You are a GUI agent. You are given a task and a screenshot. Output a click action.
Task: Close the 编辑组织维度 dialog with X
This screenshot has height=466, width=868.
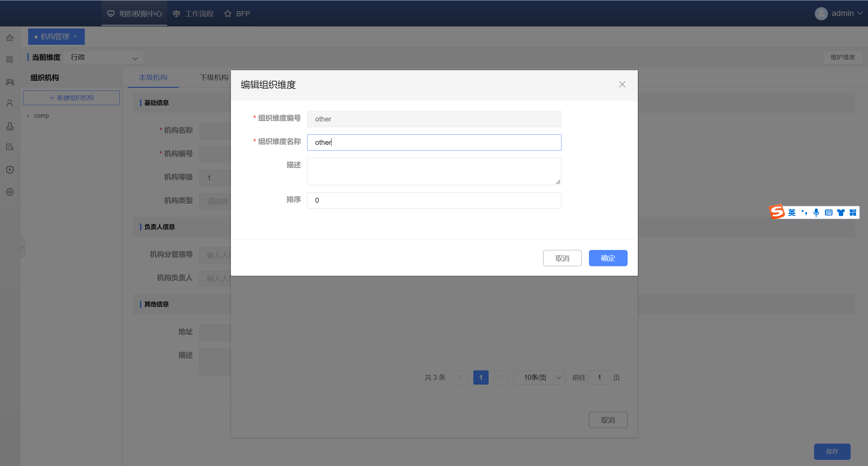coord(622,84)
